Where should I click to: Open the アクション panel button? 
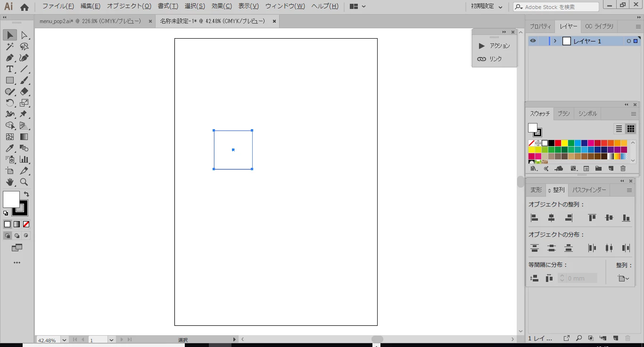[494, 46]
